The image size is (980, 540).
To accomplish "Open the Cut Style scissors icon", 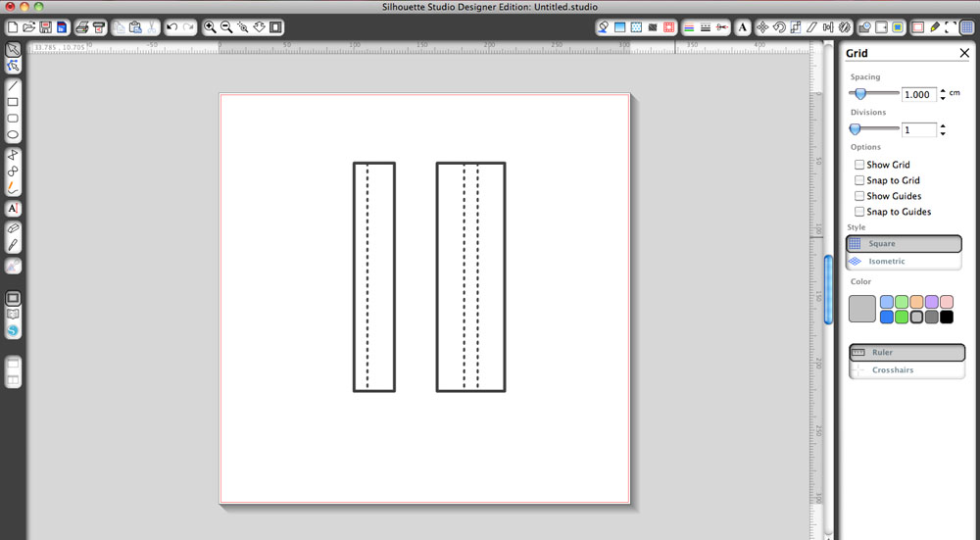I will (721, 27).
